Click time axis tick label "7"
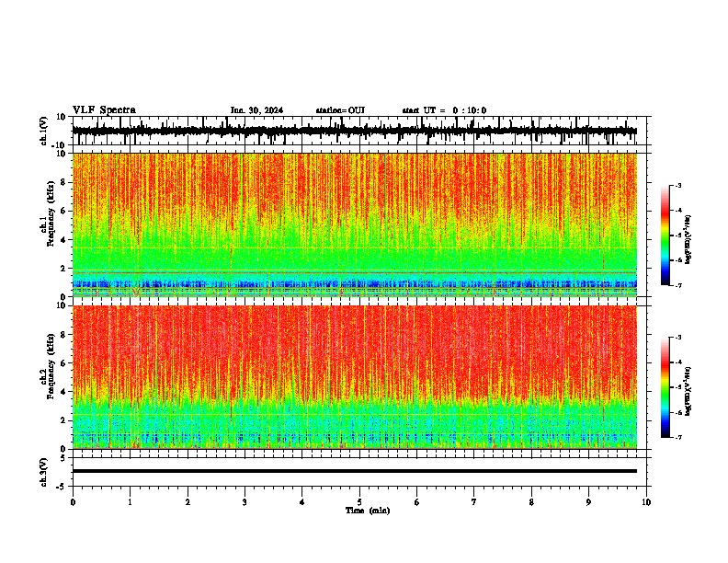 pos(474,502)
